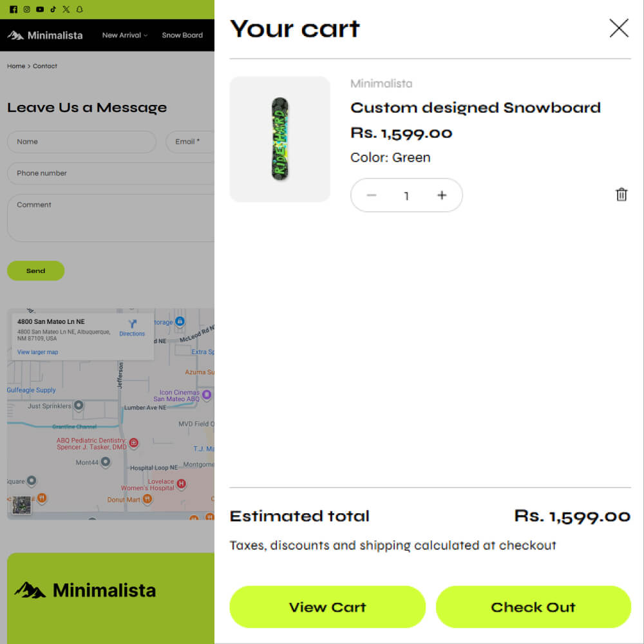
Task: Remove snowboard using trash icon
Action: click(621, 194)
